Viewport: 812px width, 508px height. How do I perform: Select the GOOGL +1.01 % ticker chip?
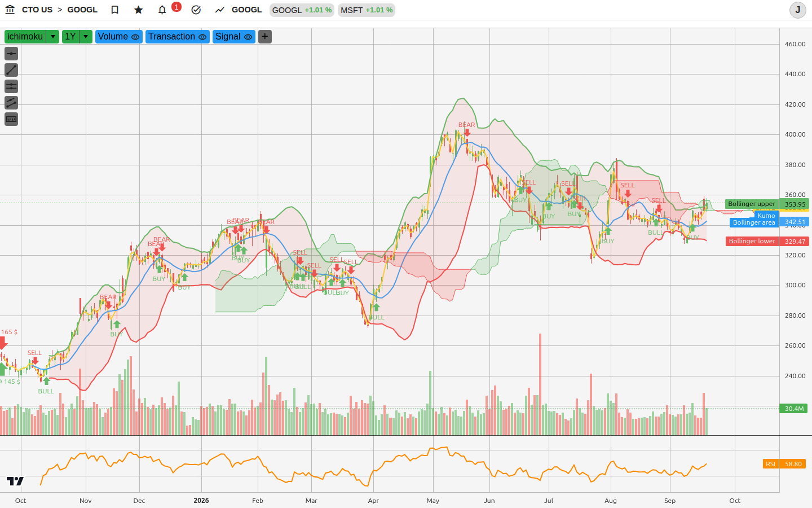coord(302,10)
